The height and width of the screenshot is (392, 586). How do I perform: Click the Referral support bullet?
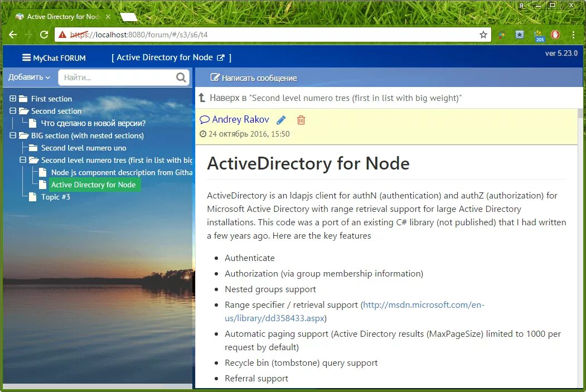256,379
